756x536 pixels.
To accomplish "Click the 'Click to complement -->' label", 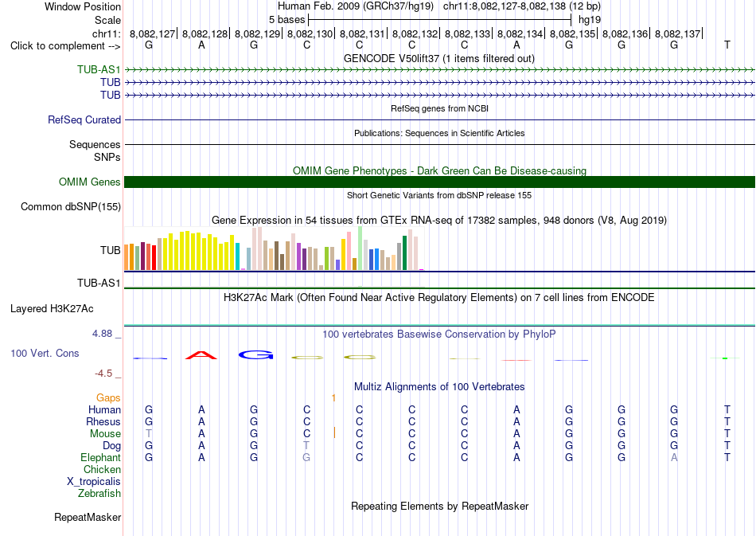I will pyautogui.click(x=65, y=46).
